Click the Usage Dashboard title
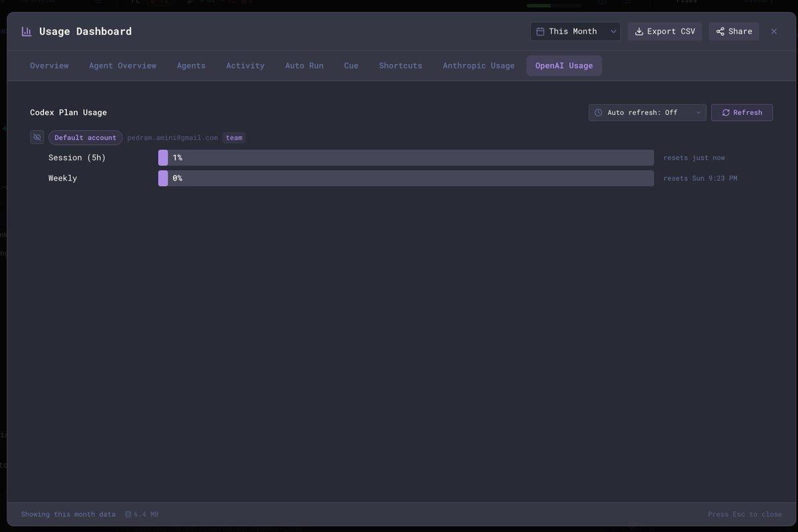The image size is (798, 532). click(85, 31)
